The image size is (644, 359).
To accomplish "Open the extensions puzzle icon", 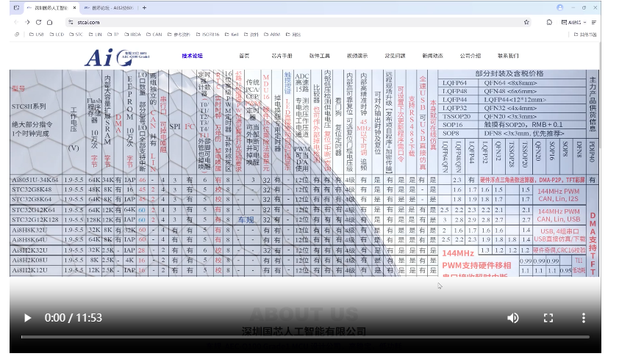I will (549, 22).
